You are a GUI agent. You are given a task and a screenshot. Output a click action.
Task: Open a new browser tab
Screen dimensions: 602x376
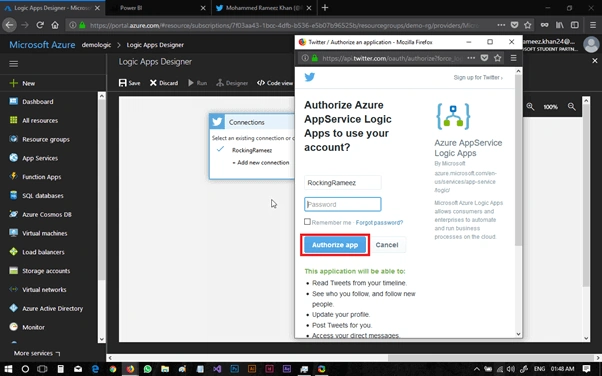325,8
